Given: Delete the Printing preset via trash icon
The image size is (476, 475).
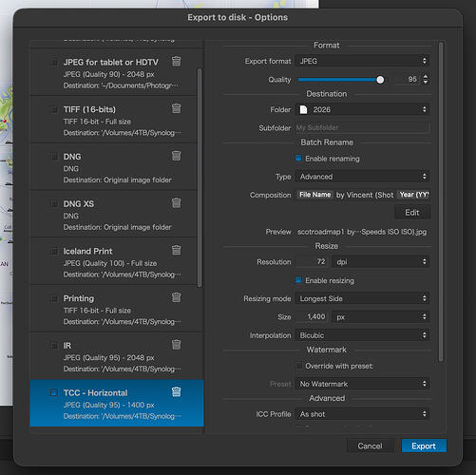Looking at the screenshot, I should 177,297.
